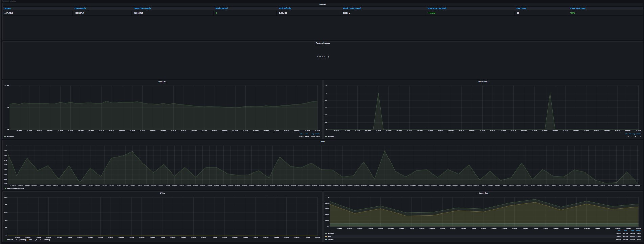The height and width of the screenshot is (244, 644).
Task: Click the Peer Count column header
Action: click(x=521, y=8)
